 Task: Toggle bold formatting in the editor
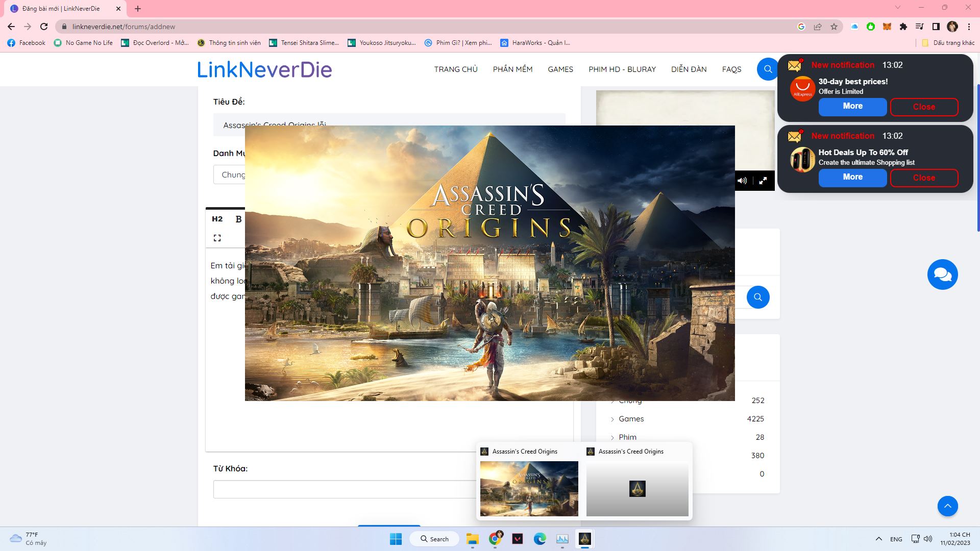click(238, 219)
